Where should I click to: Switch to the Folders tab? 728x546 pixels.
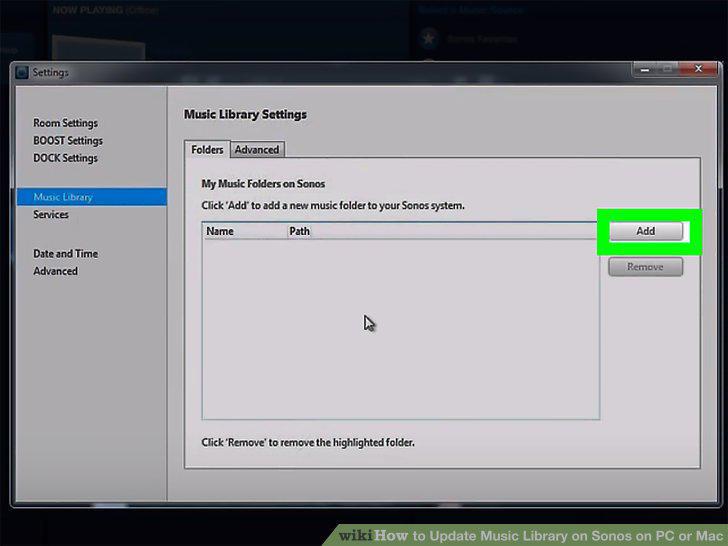click(x=207, y=150)
